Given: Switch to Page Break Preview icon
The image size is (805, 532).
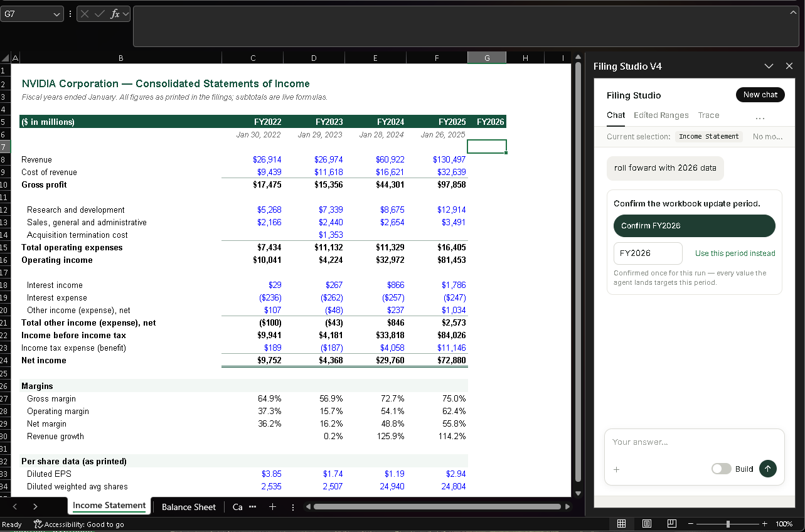Looking at the screenshot, I should 672,524.
